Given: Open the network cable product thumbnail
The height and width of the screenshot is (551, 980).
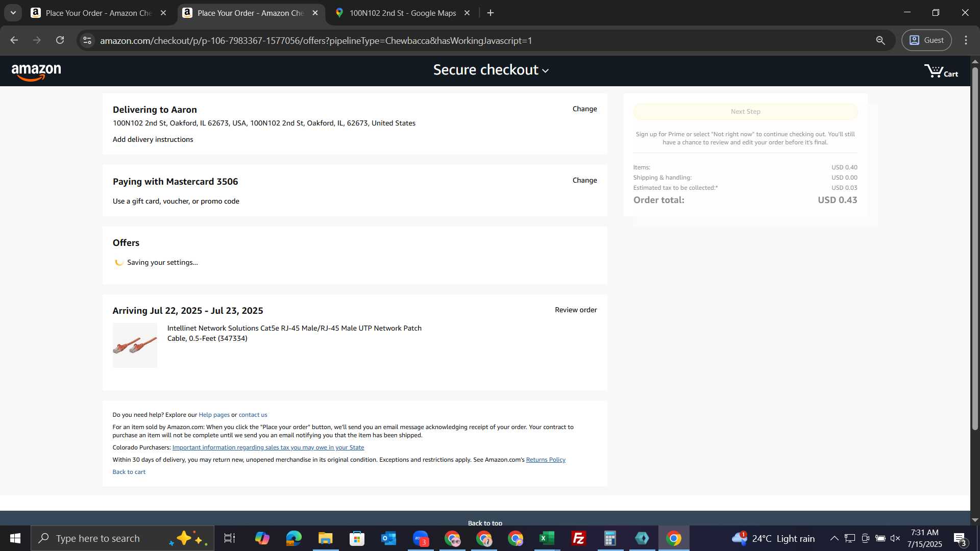Looking at the screenshot, I should [135, 345].
